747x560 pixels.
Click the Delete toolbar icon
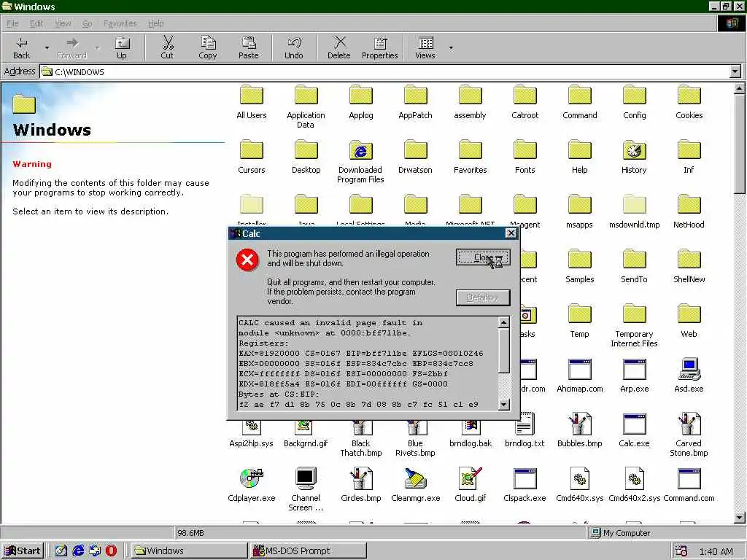coord(339,47)
